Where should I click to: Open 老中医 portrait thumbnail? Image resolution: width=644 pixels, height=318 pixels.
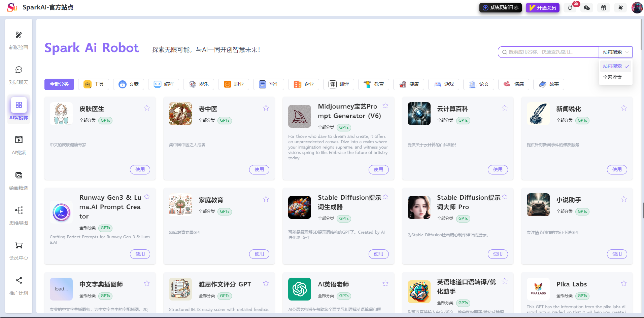[x=180, y=114]
